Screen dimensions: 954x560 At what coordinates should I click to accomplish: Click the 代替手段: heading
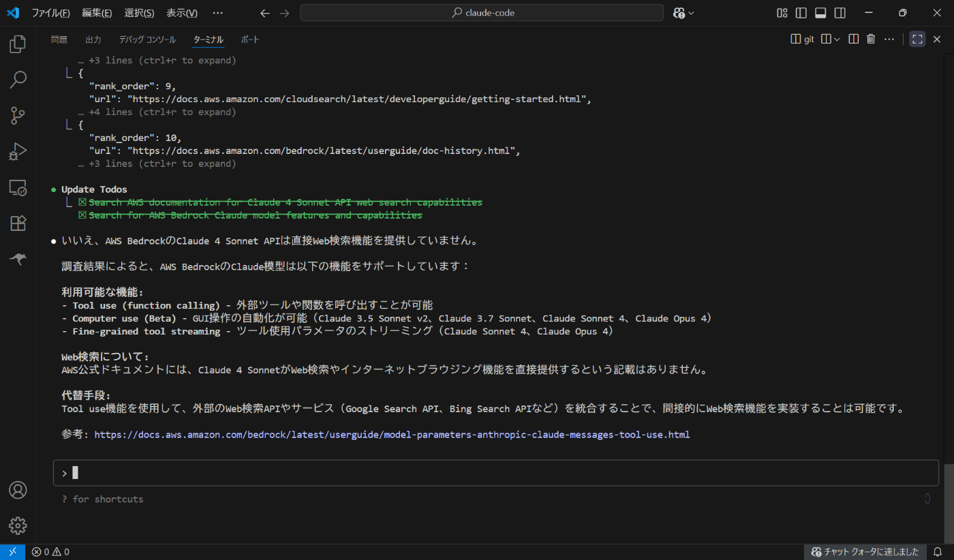pyautogui.click(x=86, y=396)
